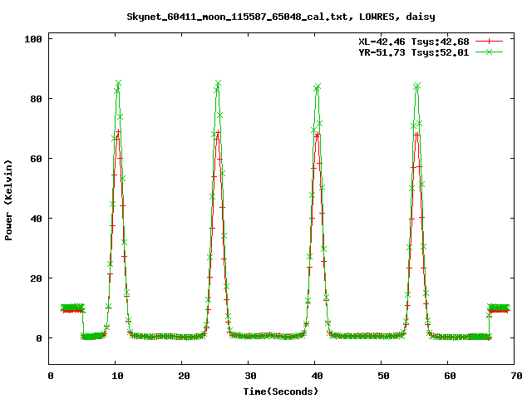This screenshot has width=532, height=399.
Task: Click the fourth green peak near 55 seconds
Action: [417, 86]
